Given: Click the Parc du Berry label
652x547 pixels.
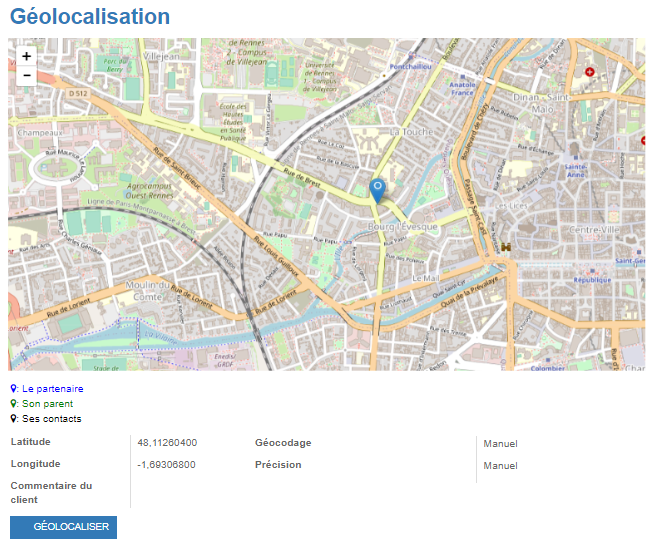Looking at the screenshot, I should pyautogui.click(x=113, y=65).
